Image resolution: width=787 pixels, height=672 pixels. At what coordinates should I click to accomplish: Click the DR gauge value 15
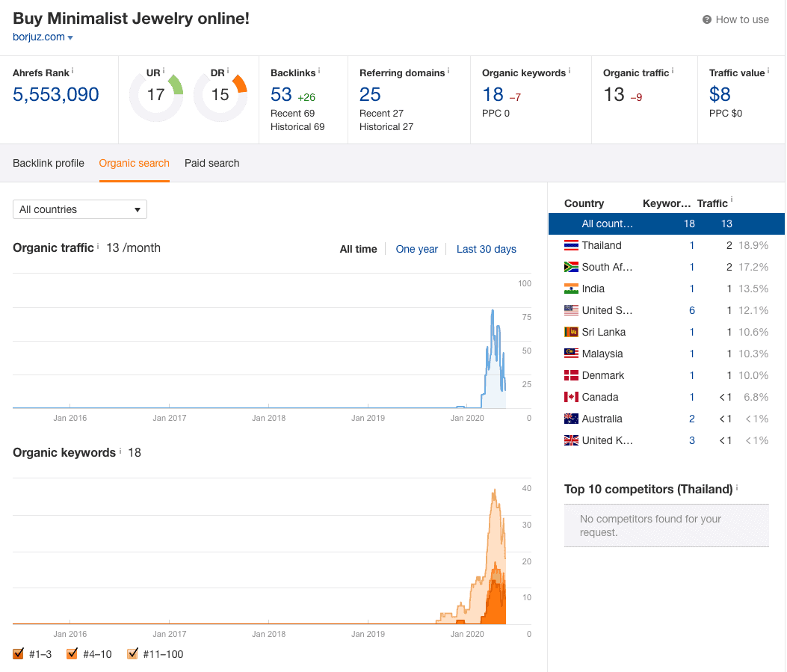(x=220, y=94)
